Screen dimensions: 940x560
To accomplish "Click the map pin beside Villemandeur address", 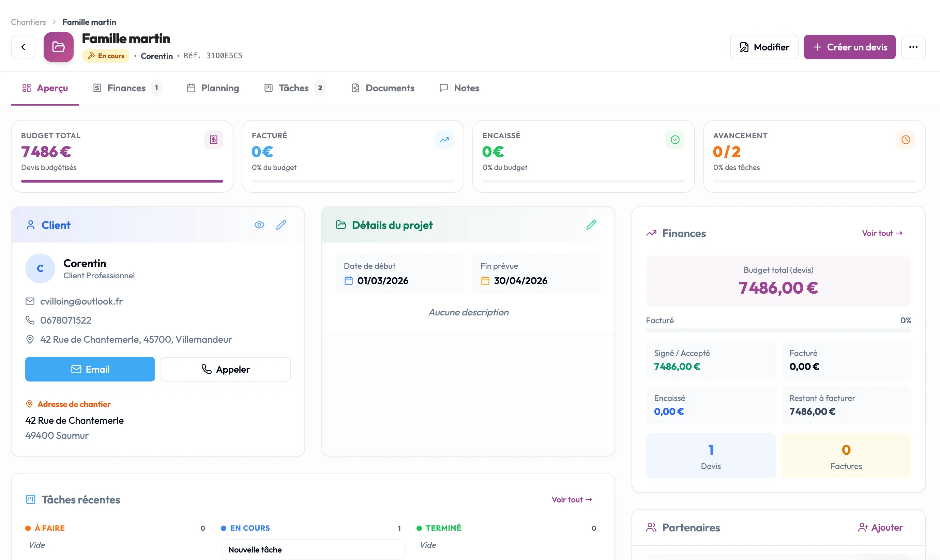I will (30, 339).
